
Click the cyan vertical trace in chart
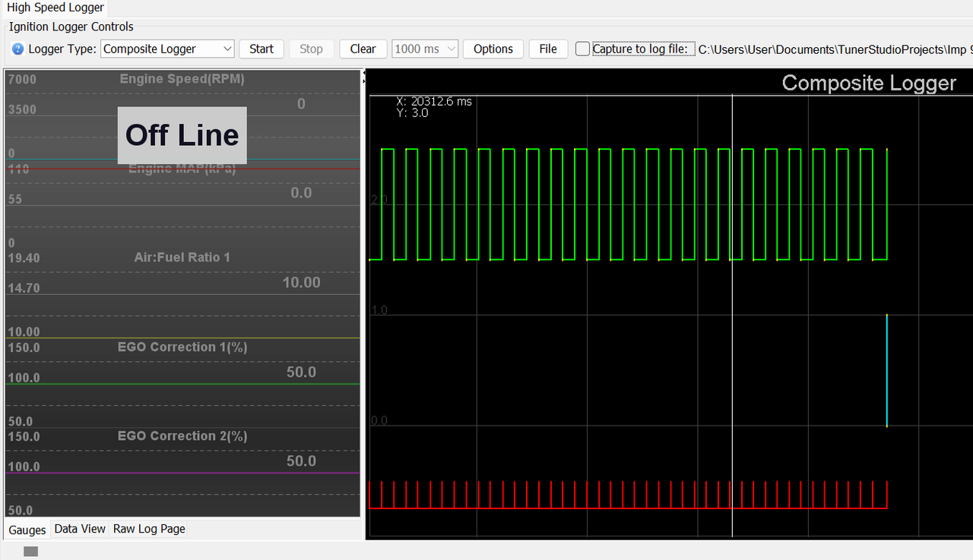tap(886, 370)
